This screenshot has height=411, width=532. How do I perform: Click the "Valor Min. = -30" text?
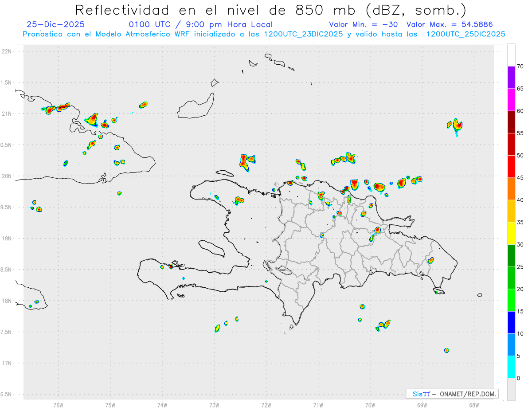coord(364,25)
